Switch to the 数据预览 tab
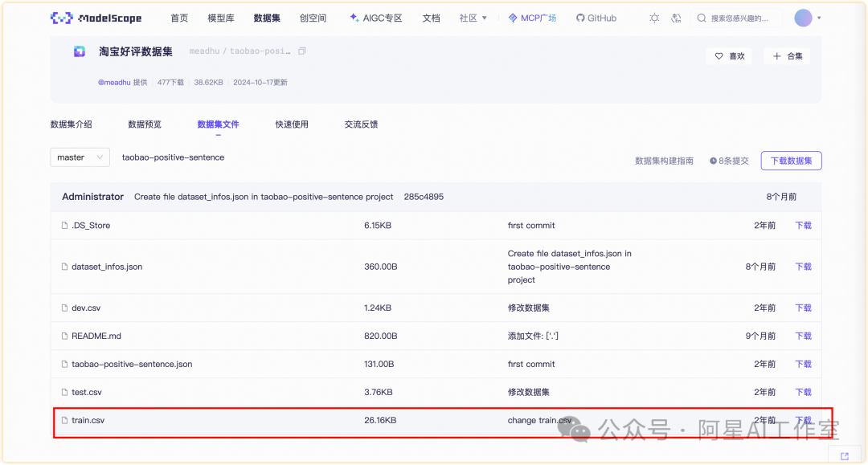 click(x=145, y=124)
